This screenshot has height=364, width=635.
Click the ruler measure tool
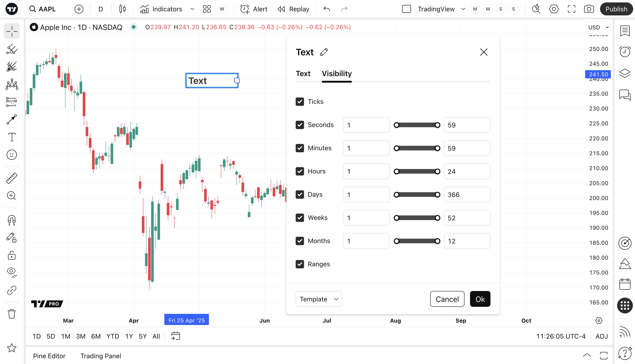12,178
